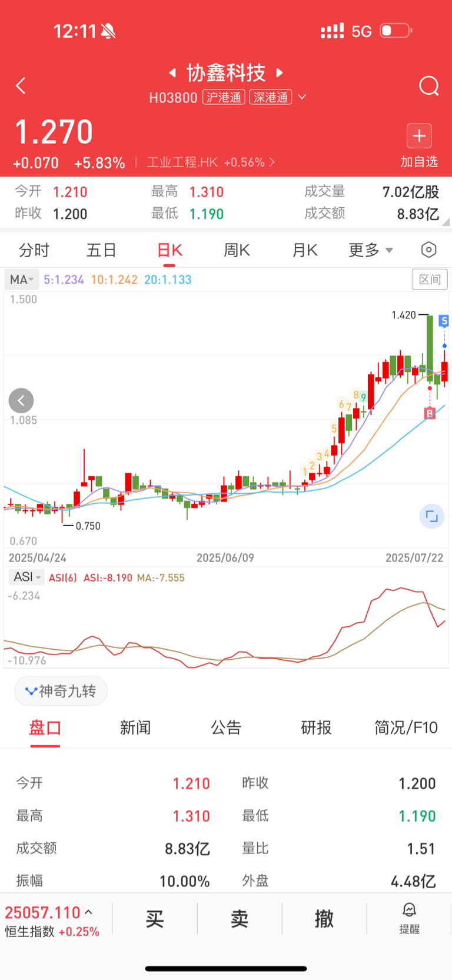Viewport: 452px width, 980px height.
Task: Switch to the 研报 tab
Action: point(316,728)
